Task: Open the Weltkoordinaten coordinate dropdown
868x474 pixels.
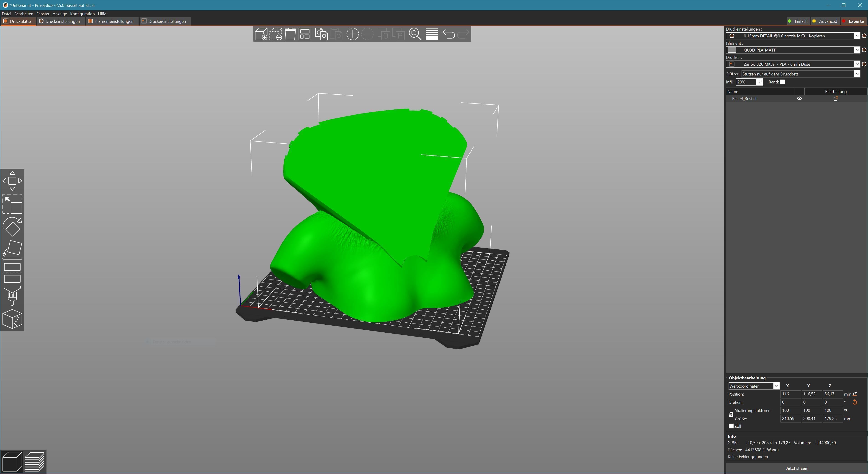Action: pyautogui.click(x=776, y=386)
